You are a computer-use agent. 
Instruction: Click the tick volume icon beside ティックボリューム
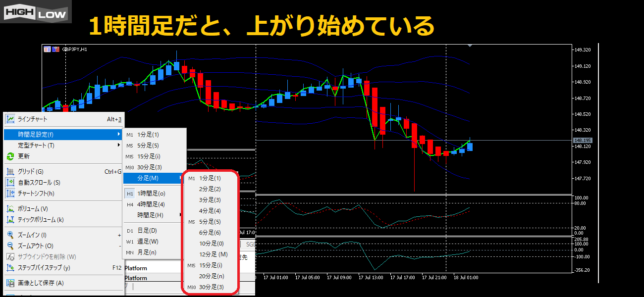click(10, 220)
